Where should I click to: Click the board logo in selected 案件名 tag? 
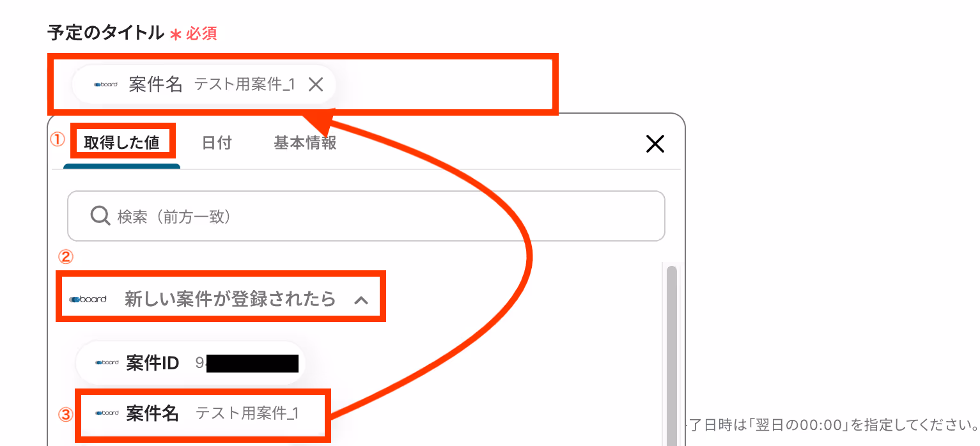point(105,84)
